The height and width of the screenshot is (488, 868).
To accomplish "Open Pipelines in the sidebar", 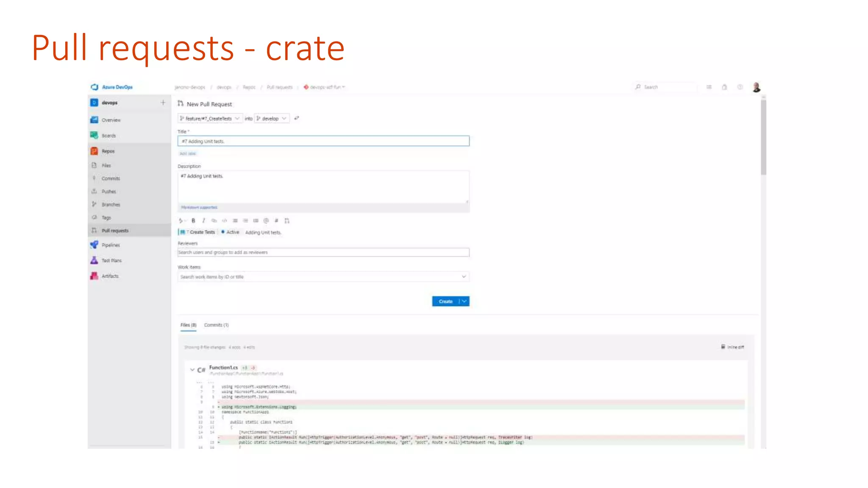I will pos(110,245).
